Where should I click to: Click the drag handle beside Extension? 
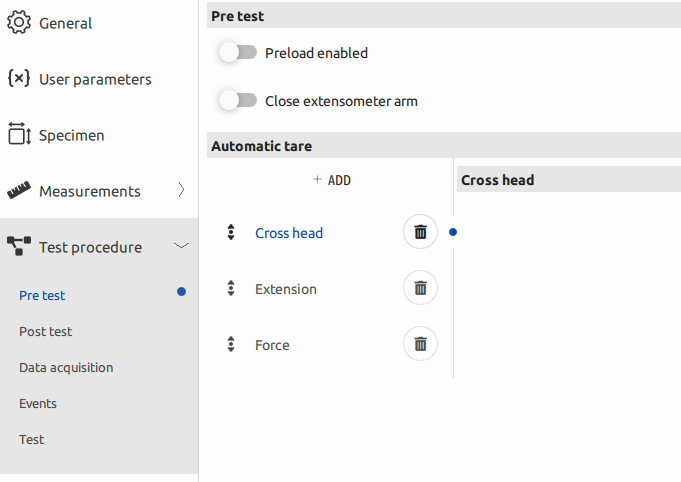(x=231, y=289)
